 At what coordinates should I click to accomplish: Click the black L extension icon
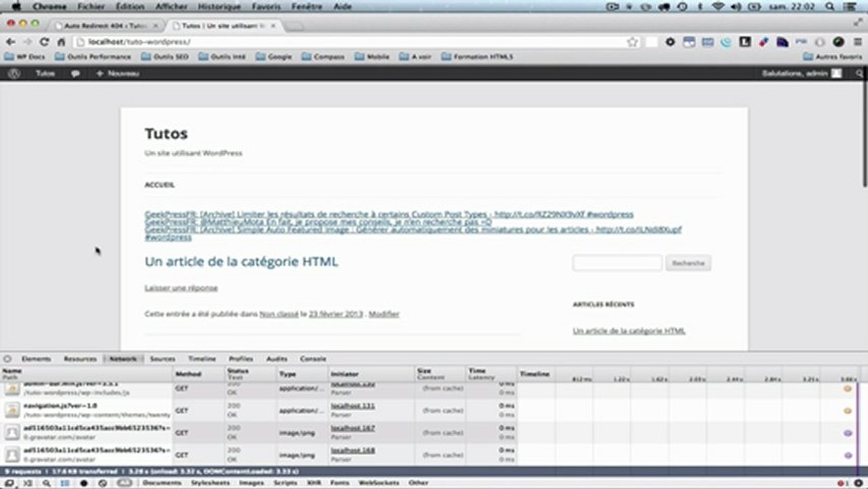tap(744, 42)
